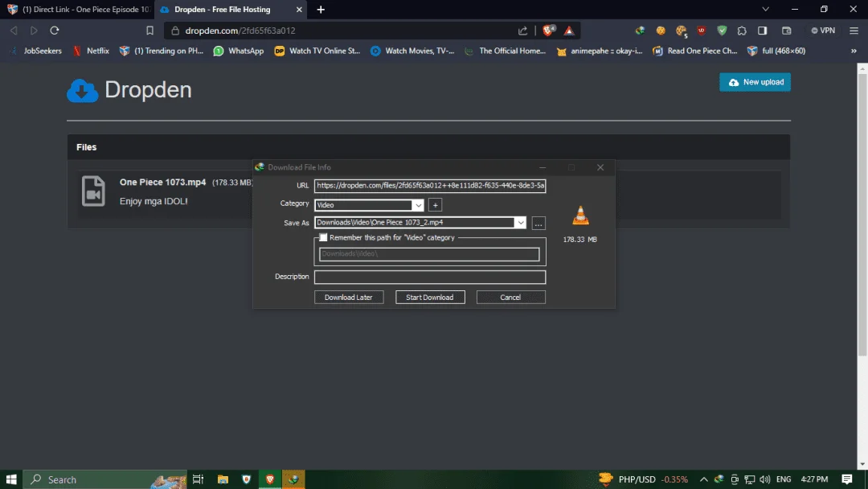The image size is (868, 489).
Task: Add new category with plus button
Action: point(435,205)
